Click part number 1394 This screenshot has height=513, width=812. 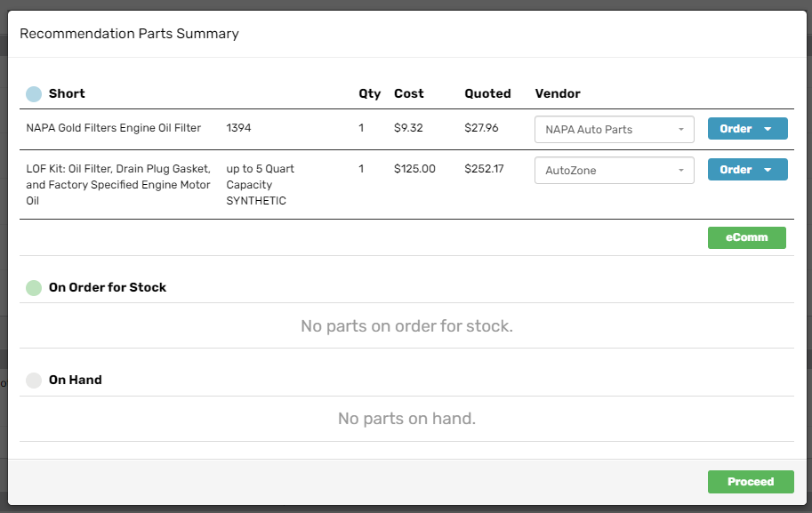[238, 128]
